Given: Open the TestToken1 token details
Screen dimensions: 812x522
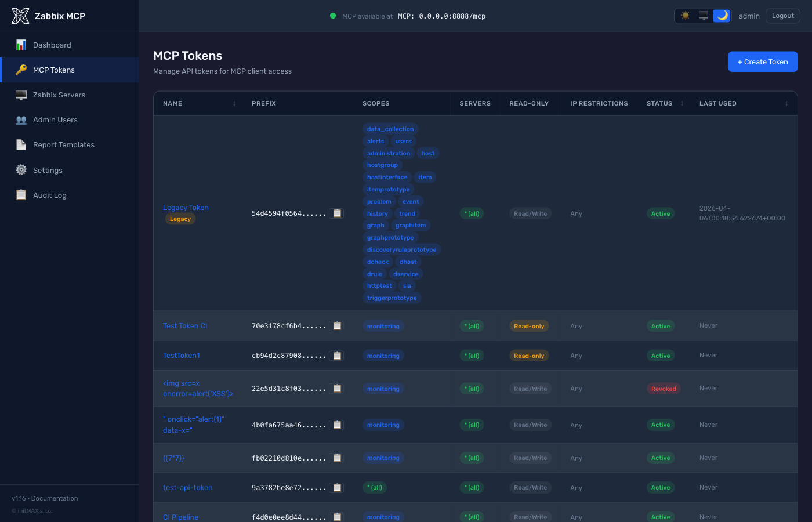Looking at the screenshot, I should click(182, 355).
